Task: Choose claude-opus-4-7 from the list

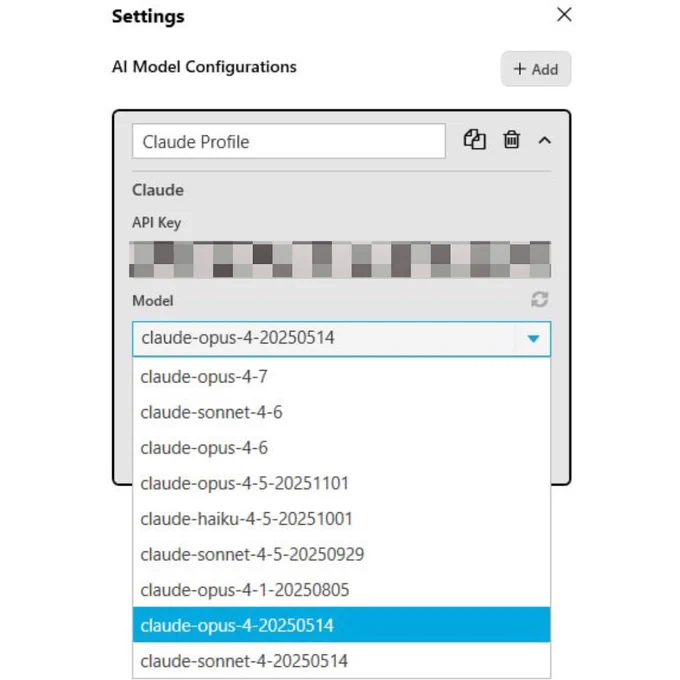Action: pyautogui.click(x=341, y=376)
